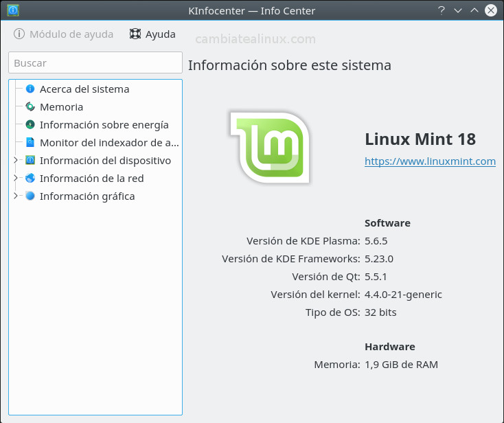504x423 pixels.
Task: Click the Acerca del sistema info icon
Action: [x=30, y=89]
